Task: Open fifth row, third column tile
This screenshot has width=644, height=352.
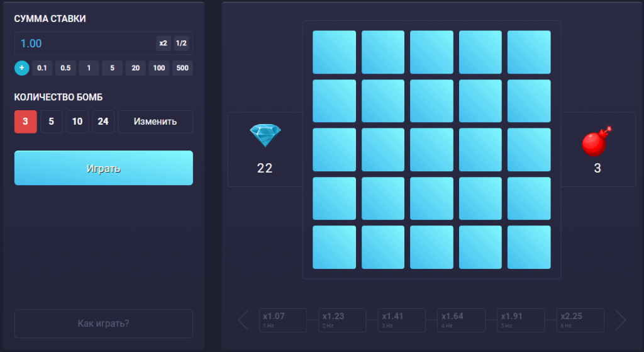Action: tap(431, 247)
